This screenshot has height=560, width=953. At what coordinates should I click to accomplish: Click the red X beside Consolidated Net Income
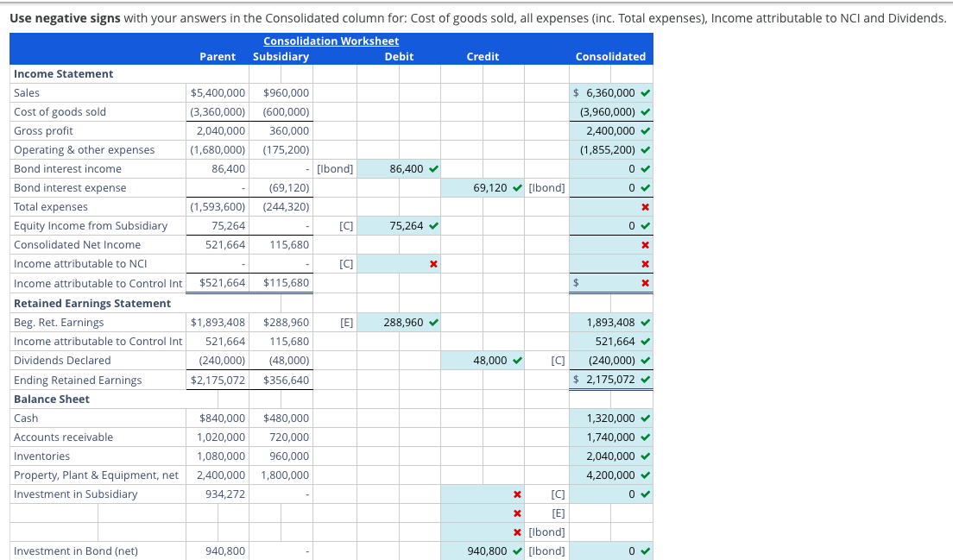click(646, 244)
